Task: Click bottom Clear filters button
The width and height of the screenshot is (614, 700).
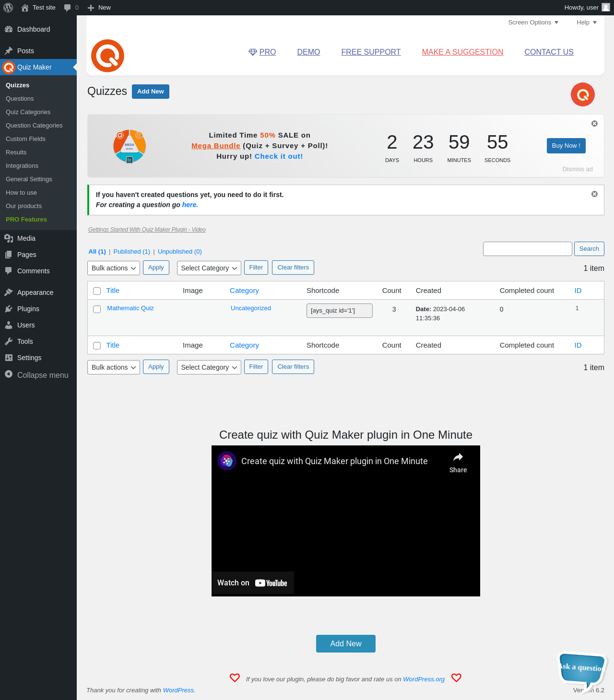Action: 293,367
